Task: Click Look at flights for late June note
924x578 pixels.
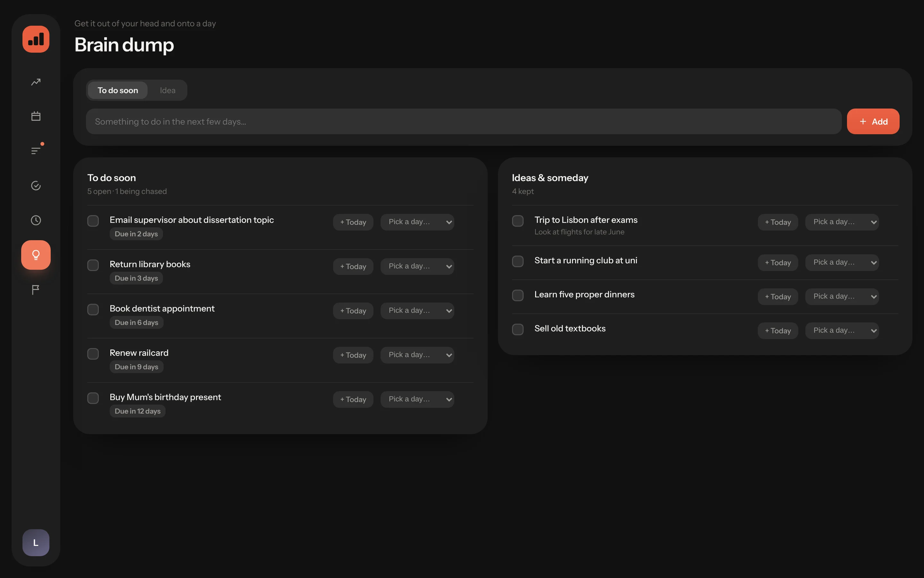Action: pyautogui.click(x=579, y=232)
